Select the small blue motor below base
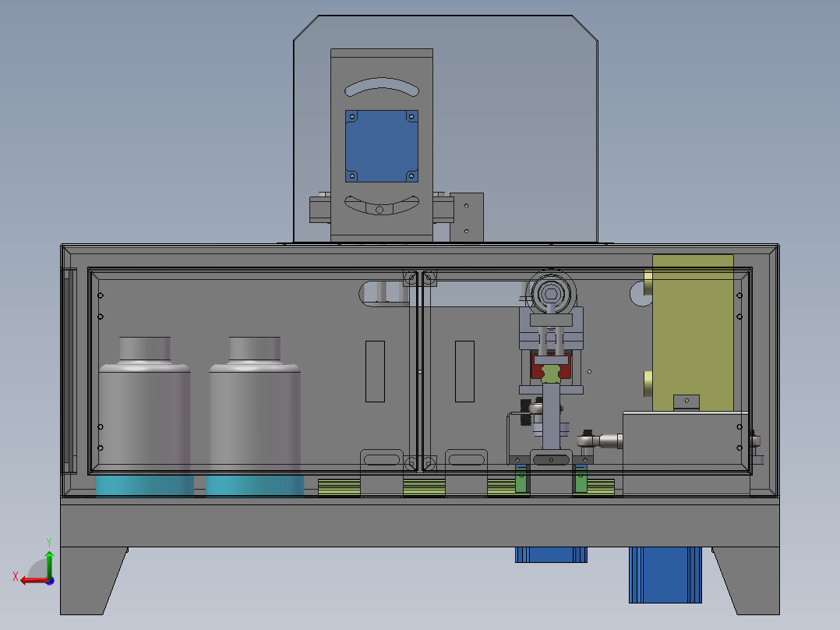Image resolution: width=840 pixels, height=630 pixels. [x=551, y=554]
